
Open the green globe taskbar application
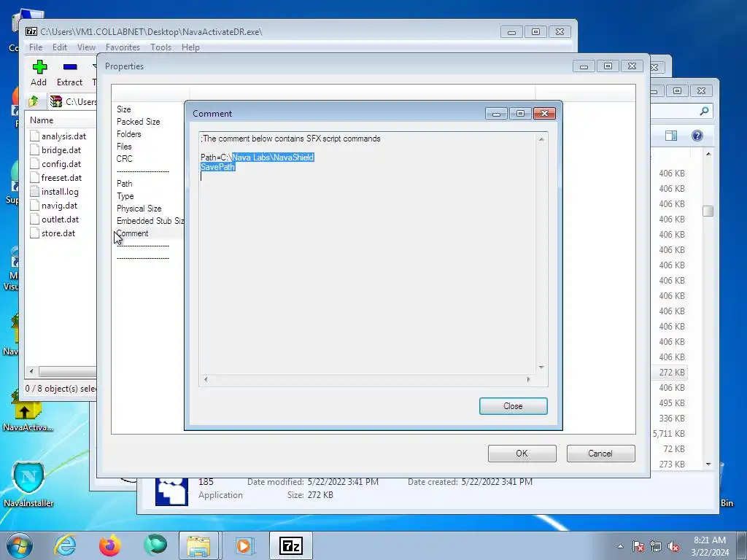[155, 545]
